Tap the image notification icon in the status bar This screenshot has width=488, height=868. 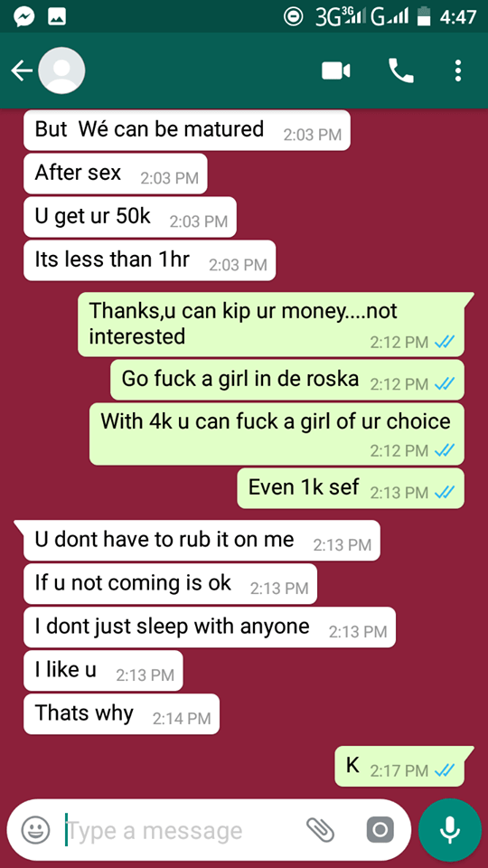[57, 17]
